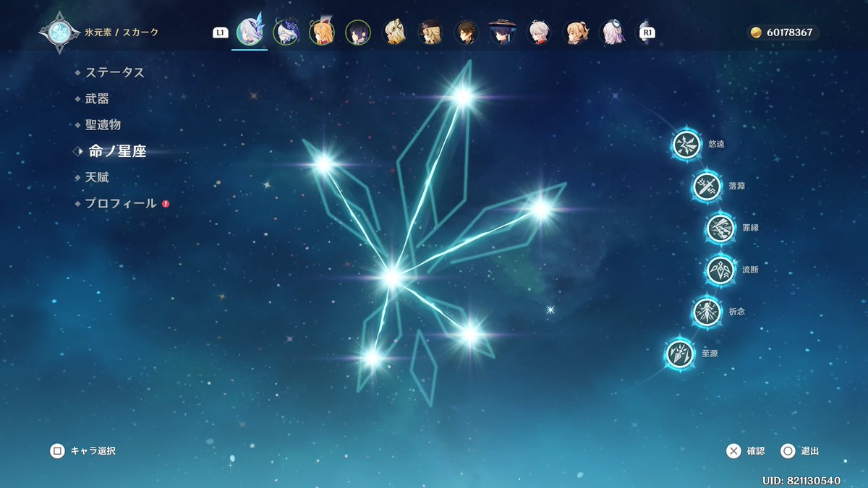This screenshot has width=868, height=488.
Task: Switch to the dark purple-haired character avatar
Action: tap(358, 33)
